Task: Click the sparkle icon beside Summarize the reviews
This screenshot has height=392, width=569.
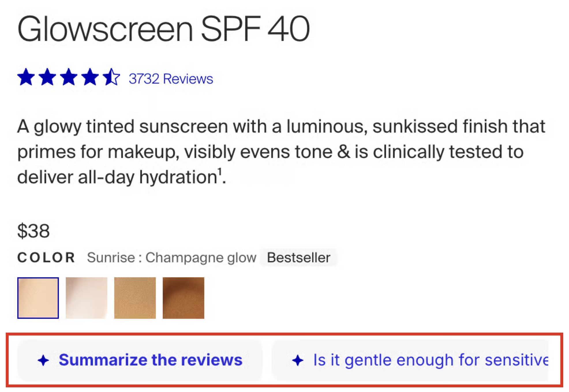Action: pyautogui.click(x=44, y=361)
